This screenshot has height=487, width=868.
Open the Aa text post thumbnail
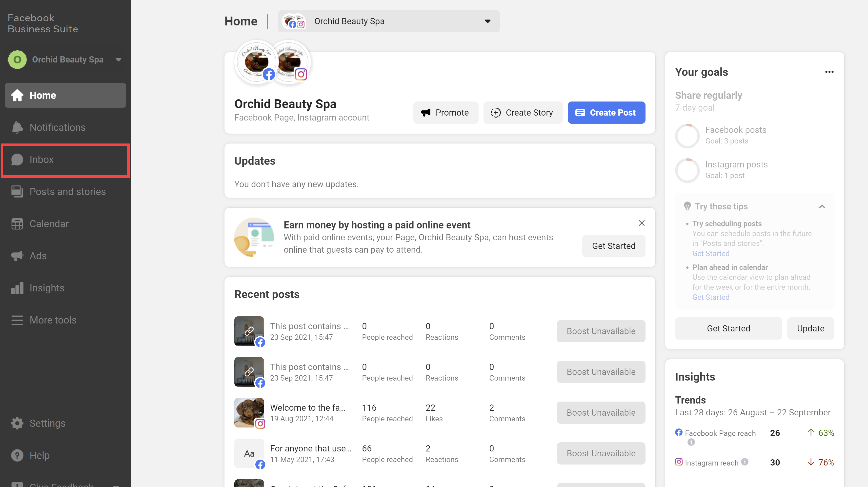pyautogui.click(x=249, y=453)
